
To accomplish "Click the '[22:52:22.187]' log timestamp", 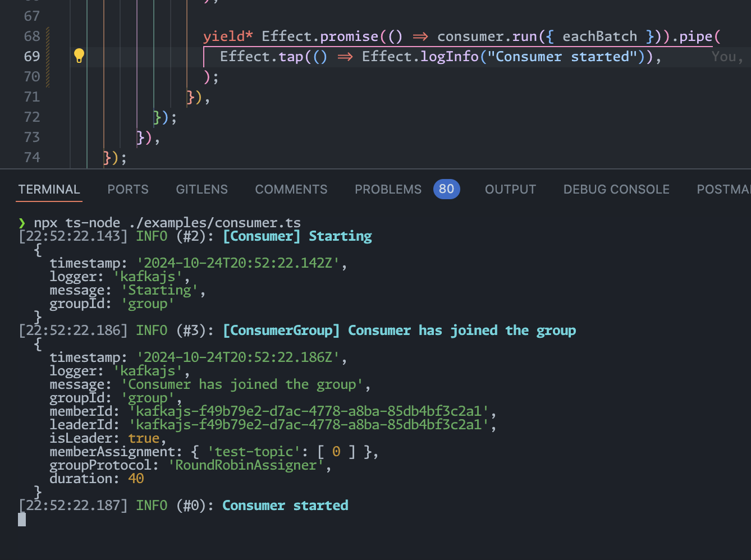I will (74, 506).
